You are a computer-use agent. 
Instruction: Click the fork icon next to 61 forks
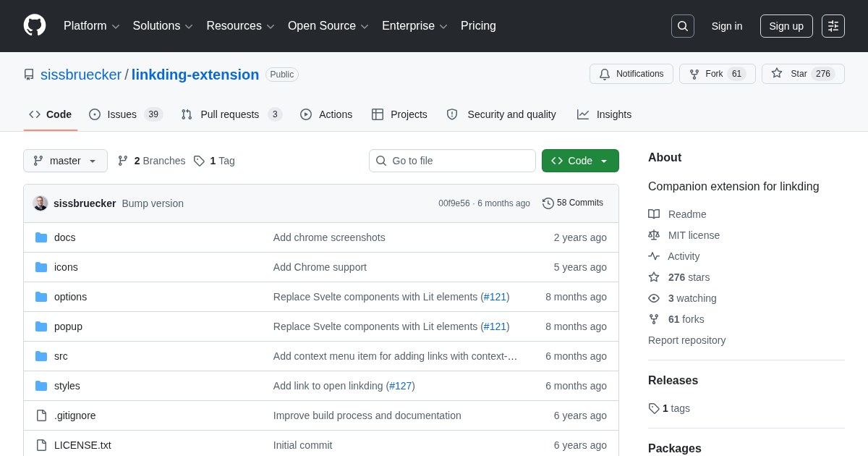[x=654, y=319]
